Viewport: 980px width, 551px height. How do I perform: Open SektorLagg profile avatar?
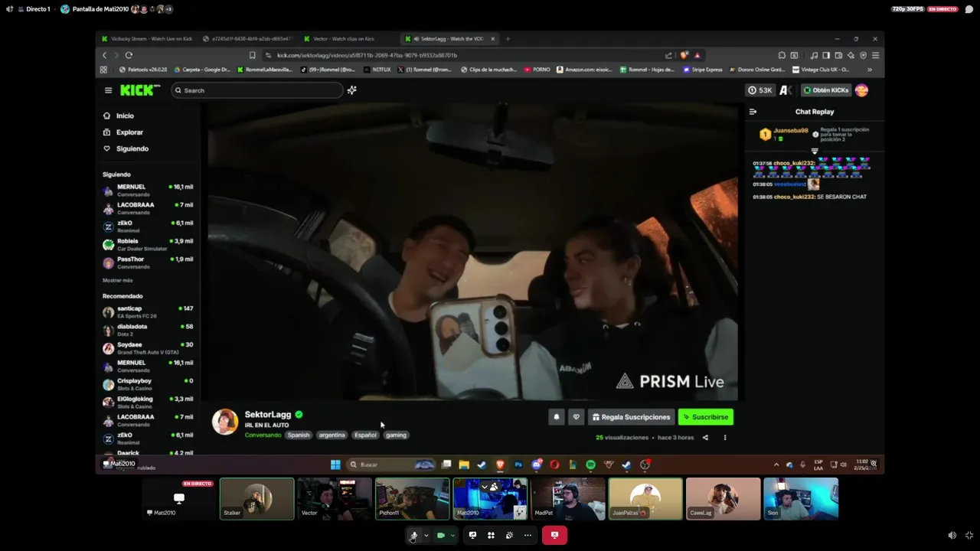(225, 422)
